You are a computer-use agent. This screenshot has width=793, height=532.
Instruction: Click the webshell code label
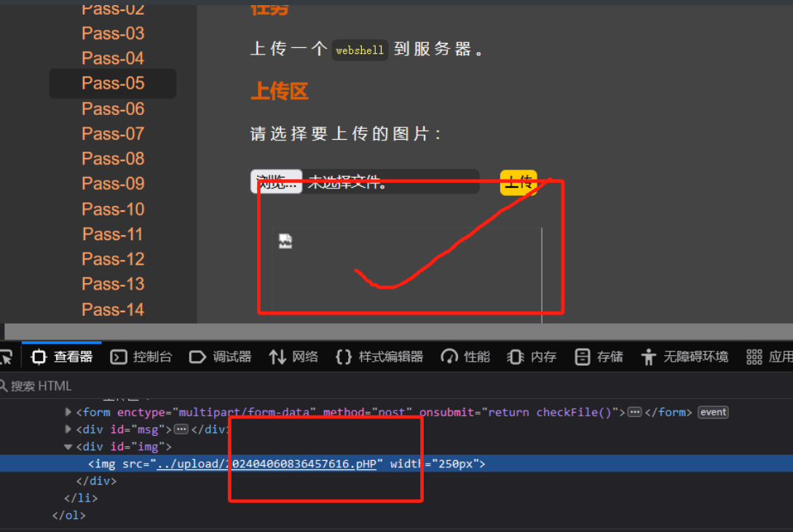click(x=360, y=50)
